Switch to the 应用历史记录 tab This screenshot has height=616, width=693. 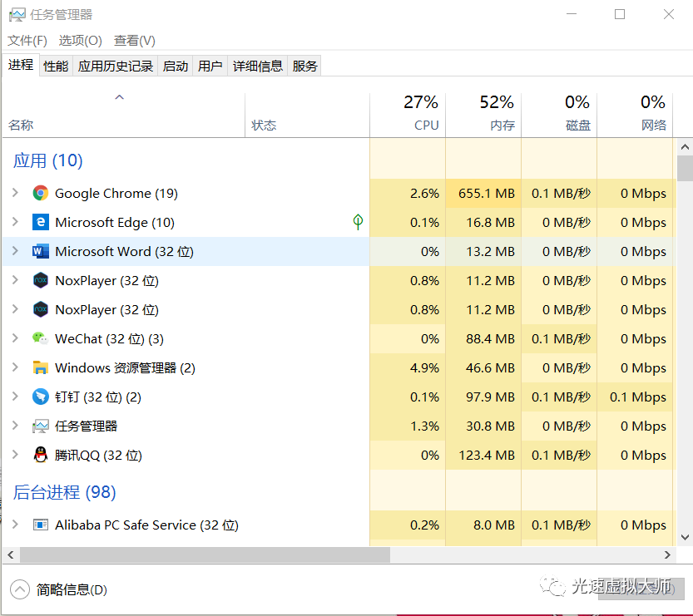[116, 67]
